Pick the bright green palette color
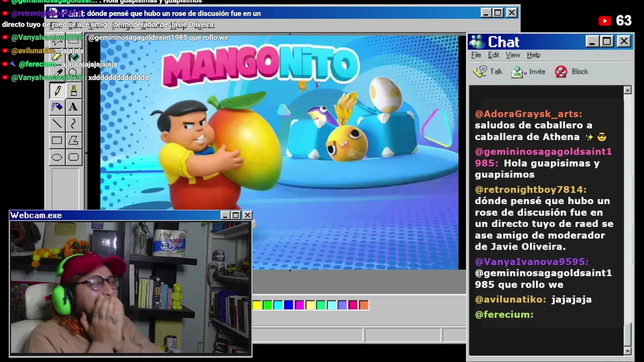Viewport: 644px width, 362px height. (x=268, y=305)
